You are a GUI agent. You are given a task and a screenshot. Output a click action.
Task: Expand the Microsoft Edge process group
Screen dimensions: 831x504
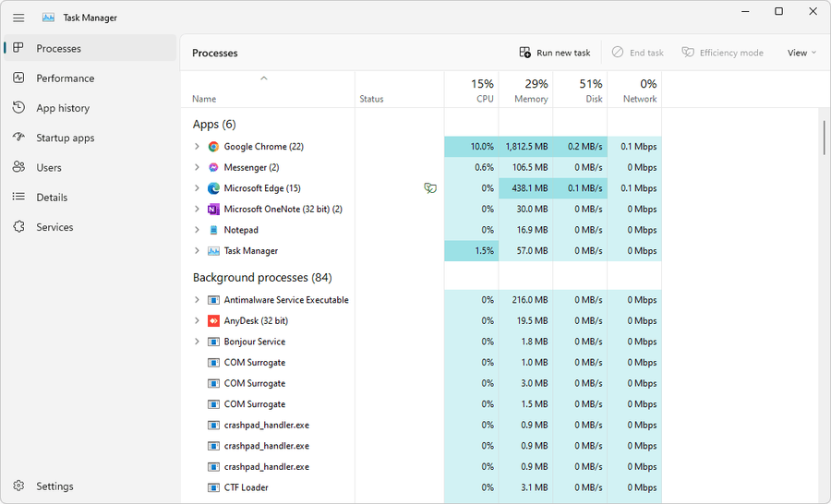pos(197,188)
